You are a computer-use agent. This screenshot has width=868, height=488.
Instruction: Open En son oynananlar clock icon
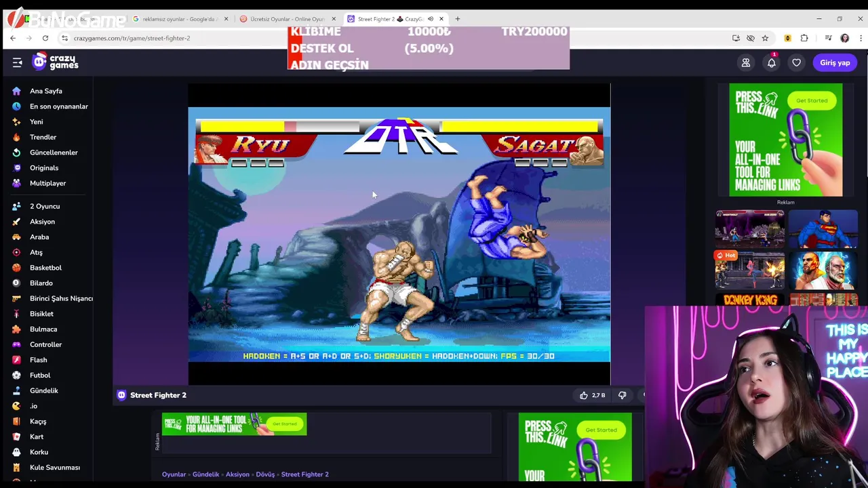tap(16, 106)
